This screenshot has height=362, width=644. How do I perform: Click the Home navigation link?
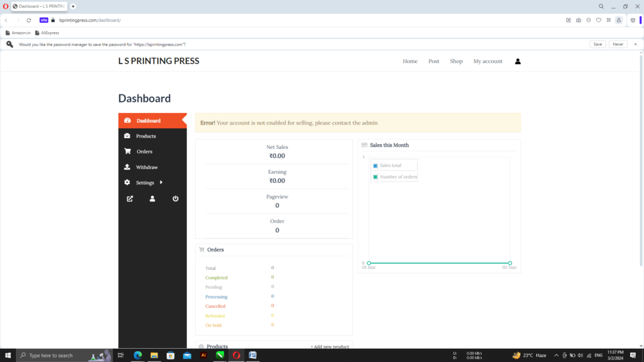coord(410,61)
